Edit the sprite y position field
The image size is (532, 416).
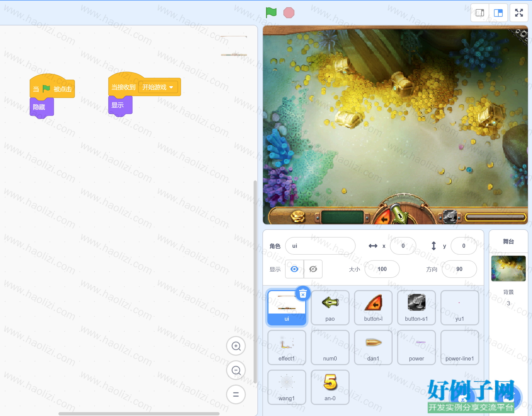coord(464,246)
